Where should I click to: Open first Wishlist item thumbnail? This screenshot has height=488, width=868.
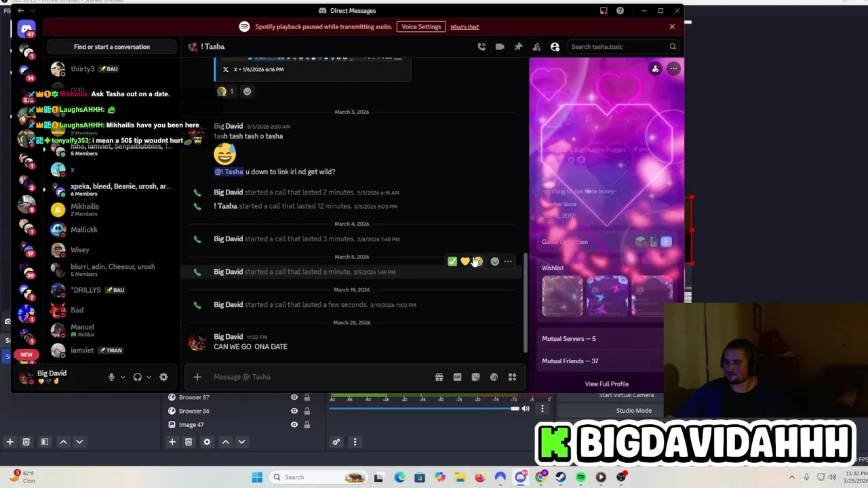(562, 296)
